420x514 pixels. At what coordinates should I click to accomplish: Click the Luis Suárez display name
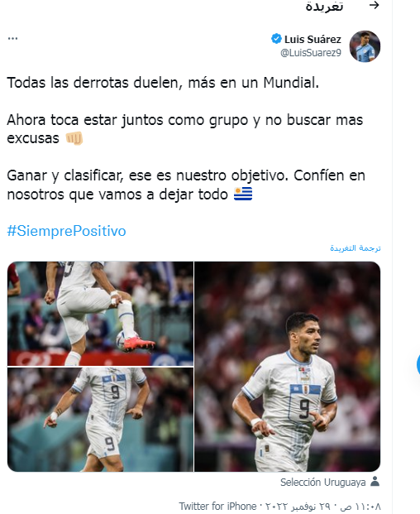click(313, 40)
